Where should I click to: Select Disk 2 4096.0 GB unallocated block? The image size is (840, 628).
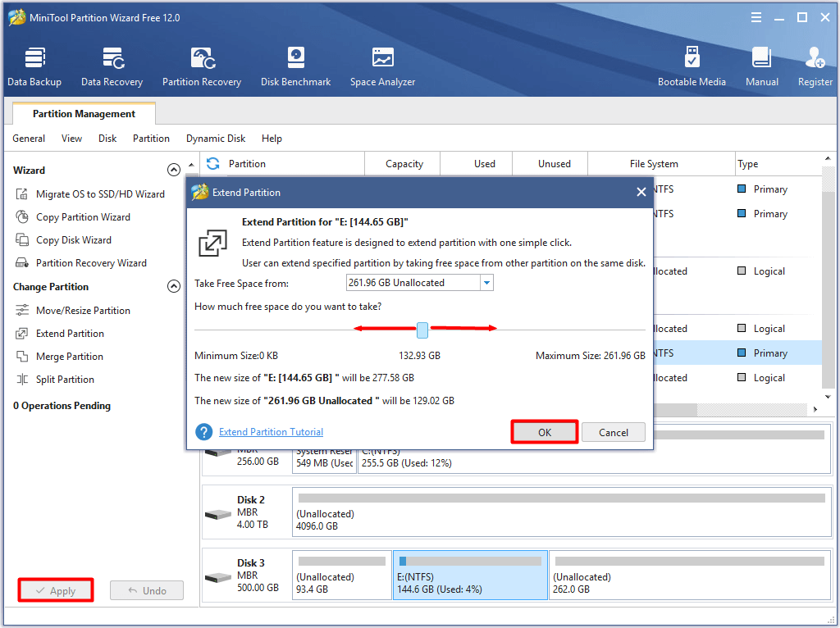(561, 512)
